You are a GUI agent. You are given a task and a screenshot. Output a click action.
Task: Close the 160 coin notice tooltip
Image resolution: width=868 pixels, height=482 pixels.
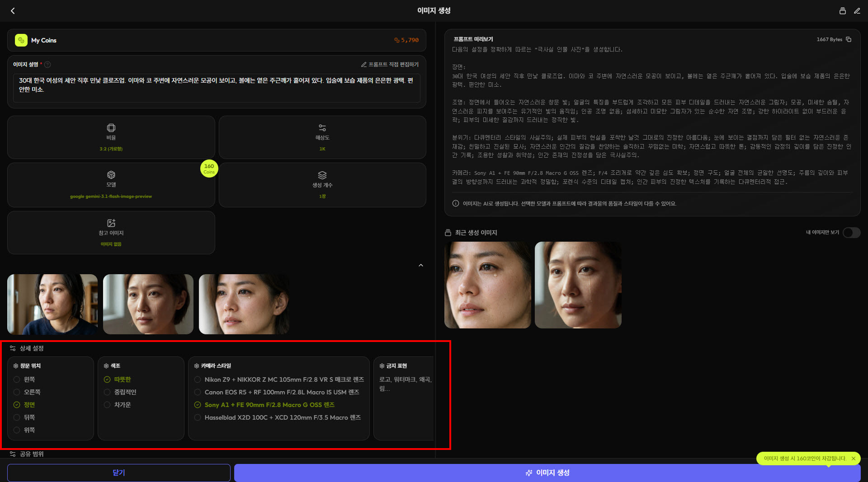click(853, 459)
